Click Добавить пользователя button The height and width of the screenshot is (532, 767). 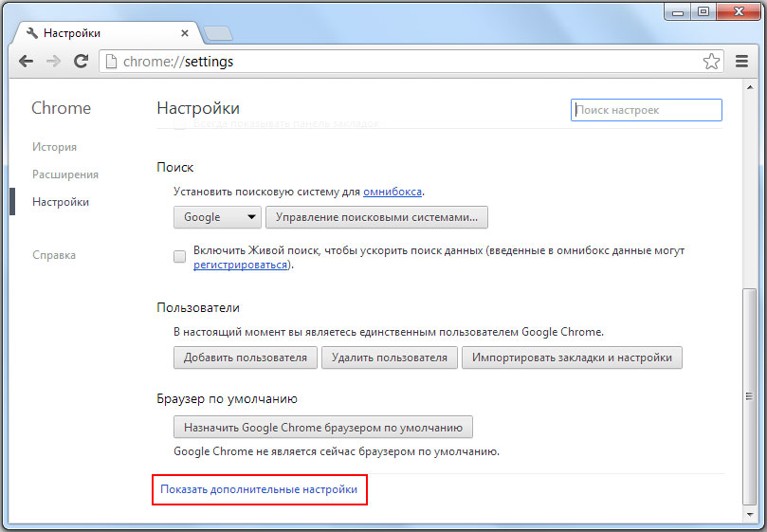click(x=246, y=358)
